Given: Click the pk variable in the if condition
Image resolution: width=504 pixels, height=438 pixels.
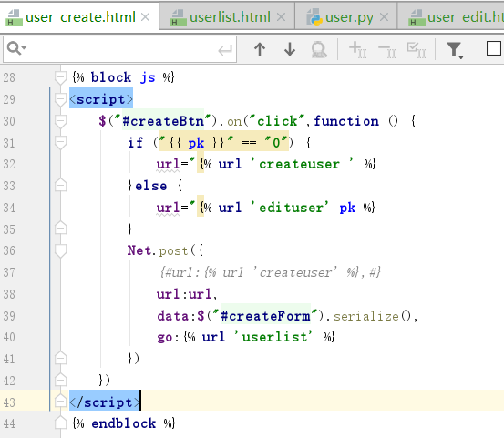Looking at the screenshot, I should click(196, 143).
